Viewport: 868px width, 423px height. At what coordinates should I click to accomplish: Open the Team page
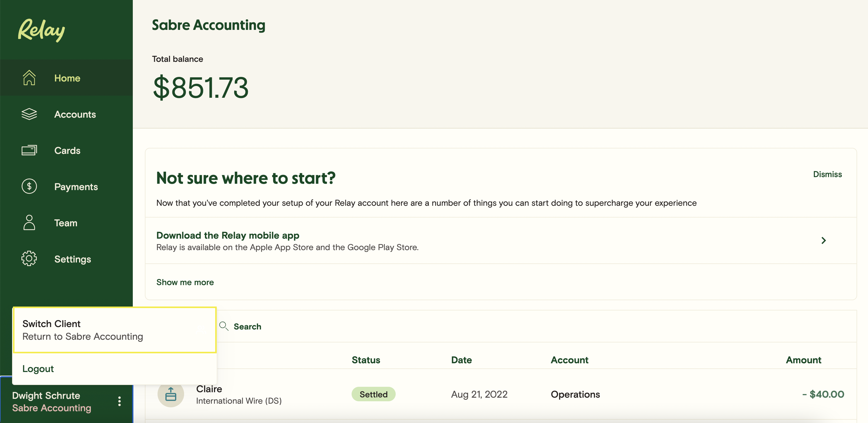(66, 223)
